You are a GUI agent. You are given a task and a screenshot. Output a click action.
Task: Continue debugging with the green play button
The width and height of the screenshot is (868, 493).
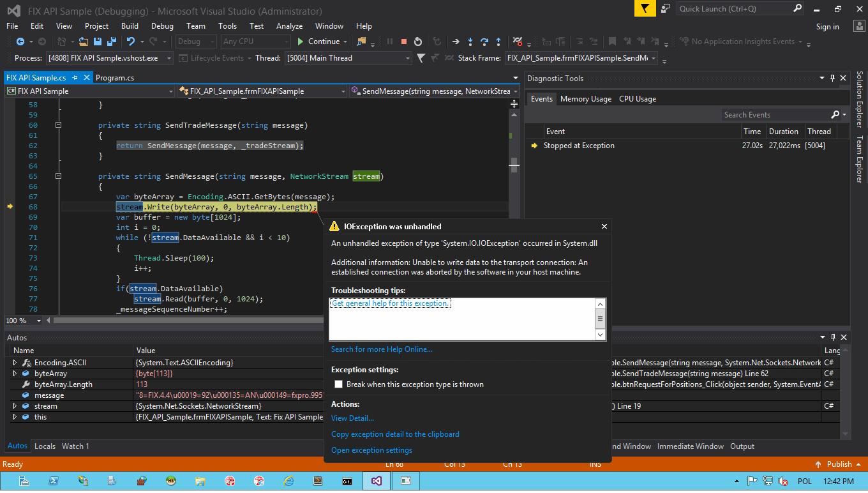301,42
